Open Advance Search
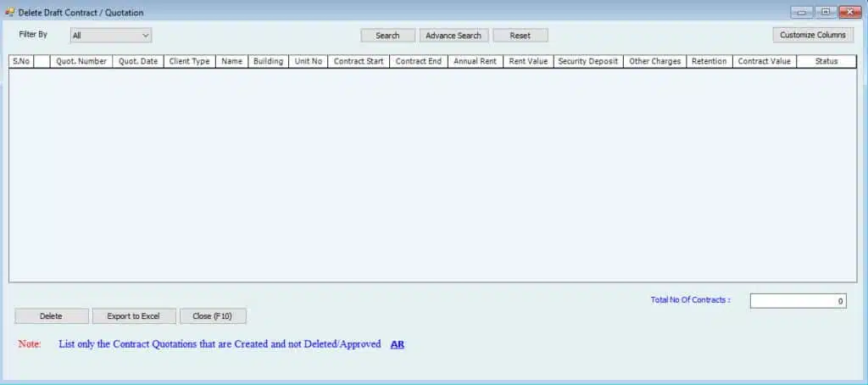Image resolution: width=868 pixels, height=385 pixels. [x=453, y=36]
